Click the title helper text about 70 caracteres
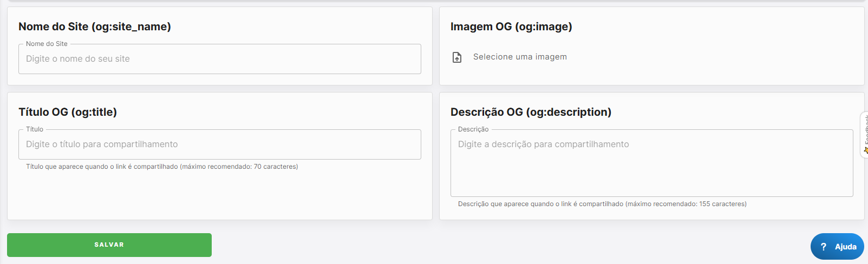 point(162,167)
